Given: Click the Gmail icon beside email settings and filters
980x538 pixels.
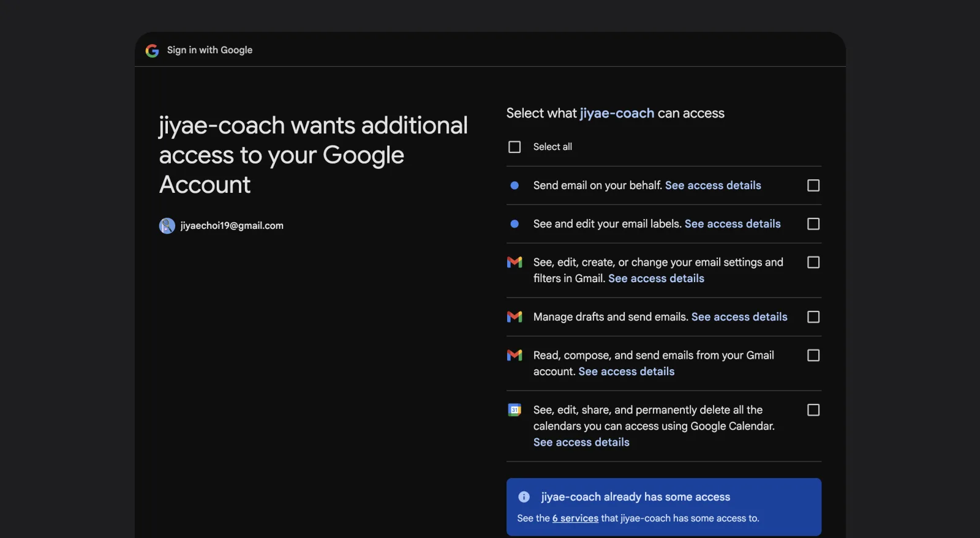Looking at the screenshot, I should [514, 263].
